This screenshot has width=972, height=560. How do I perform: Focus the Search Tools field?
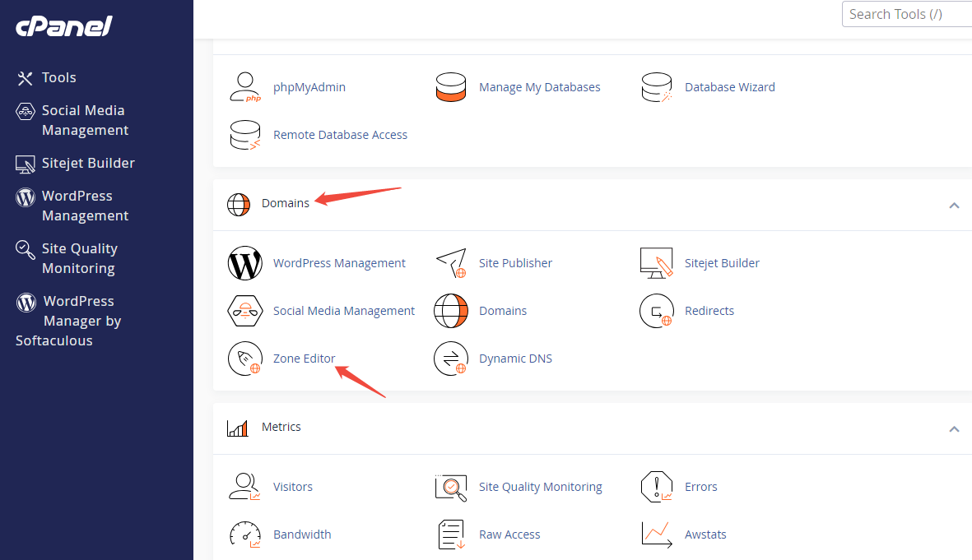907,14
